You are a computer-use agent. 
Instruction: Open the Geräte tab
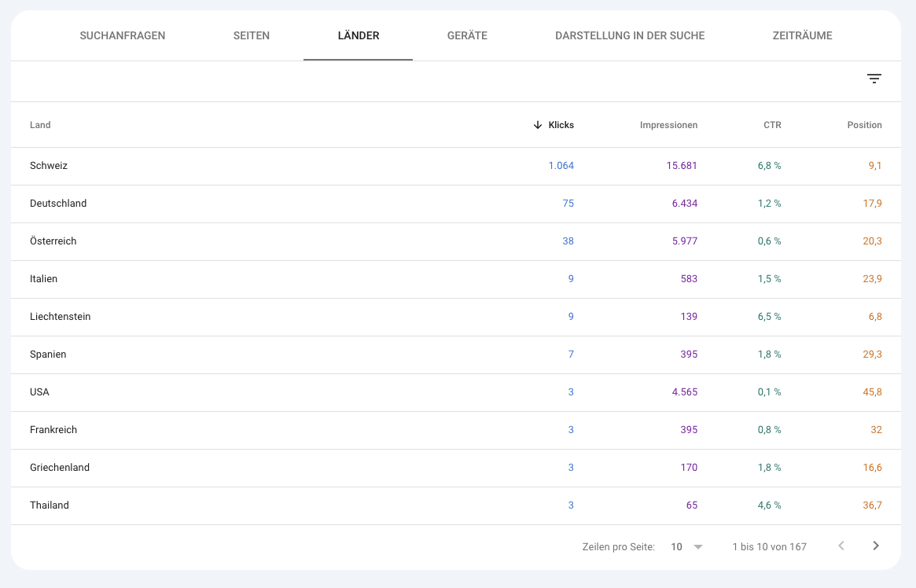coord(467,35)
